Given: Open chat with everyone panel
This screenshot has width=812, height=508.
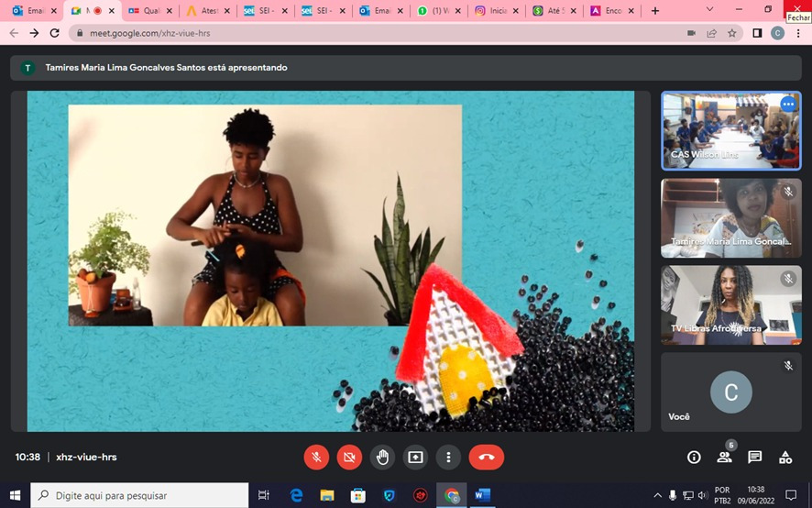Looking at the screenshot, I should [x=754, y=458].
